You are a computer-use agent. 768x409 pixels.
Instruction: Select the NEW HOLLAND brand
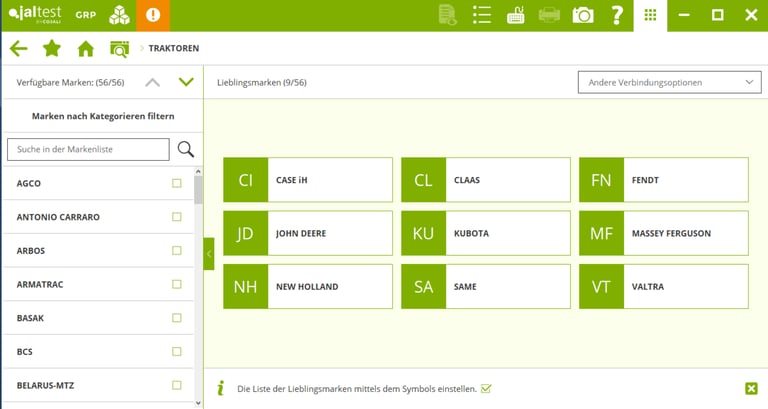click(x=308, y=287)
